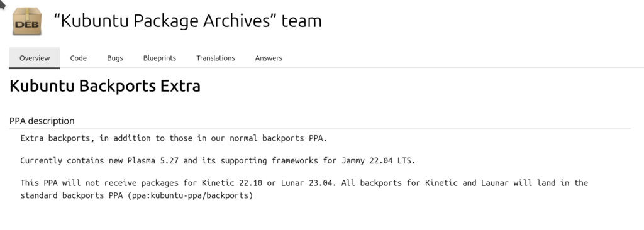The image size is (644, 230).
Task: Click the sentence starting "Currently contains new"
Action: click(x=218, y=161)
